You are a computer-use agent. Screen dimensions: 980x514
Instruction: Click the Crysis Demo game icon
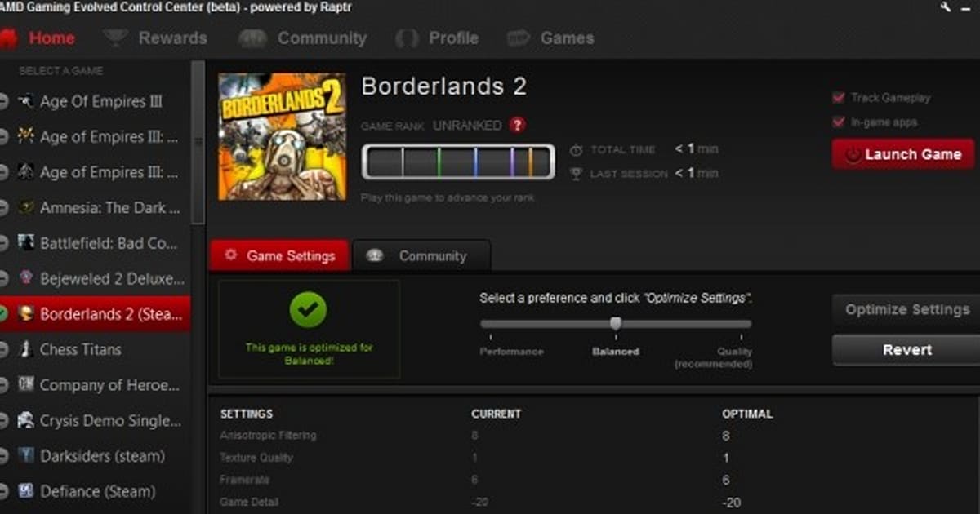pos(26,420)
